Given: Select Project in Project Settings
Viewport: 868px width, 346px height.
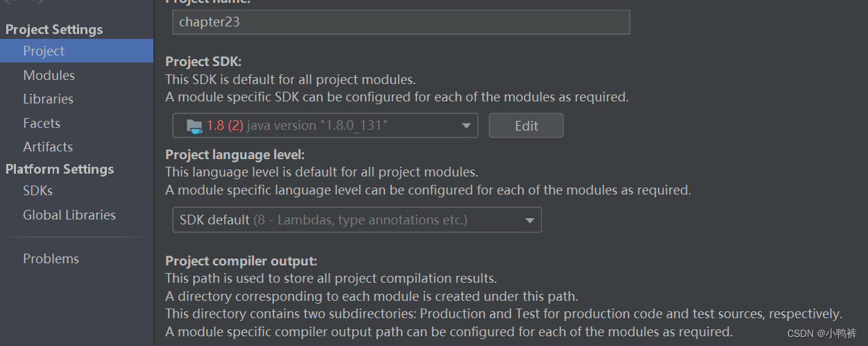Looking at the screenshot, I should 44,51.
